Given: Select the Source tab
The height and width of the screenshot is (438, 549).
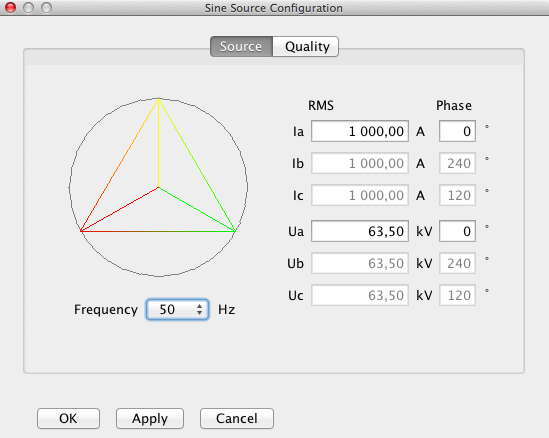Looking at the screenshot, I should [x=242, y=47].
